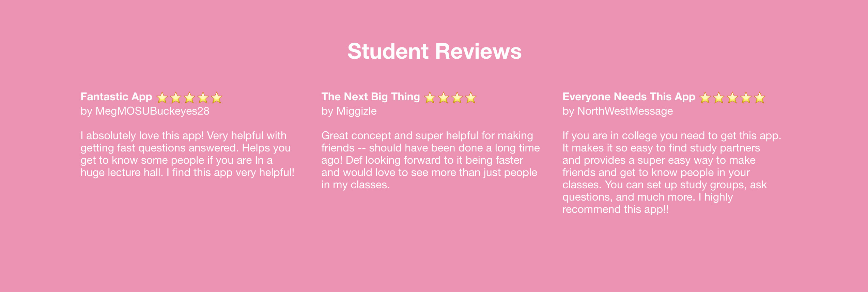Select the Fantastic App review title
Screen dimensions: 868x292
(116, 97)
